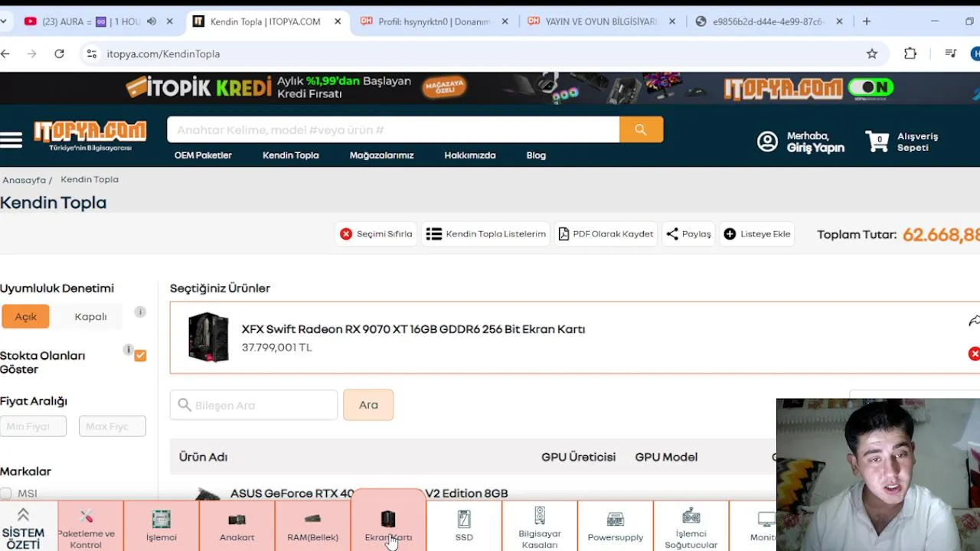Select the Anakart component category
The image size is (980, 551).
click(x=237, y=527)
